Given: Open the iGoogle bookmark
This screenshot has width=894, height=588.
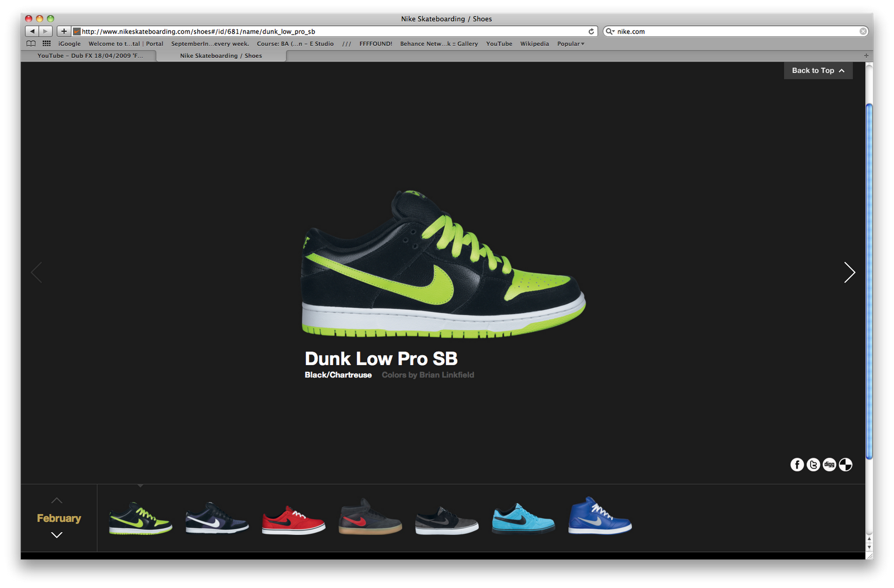Looking at the screenshot, I should coord(69,44).
